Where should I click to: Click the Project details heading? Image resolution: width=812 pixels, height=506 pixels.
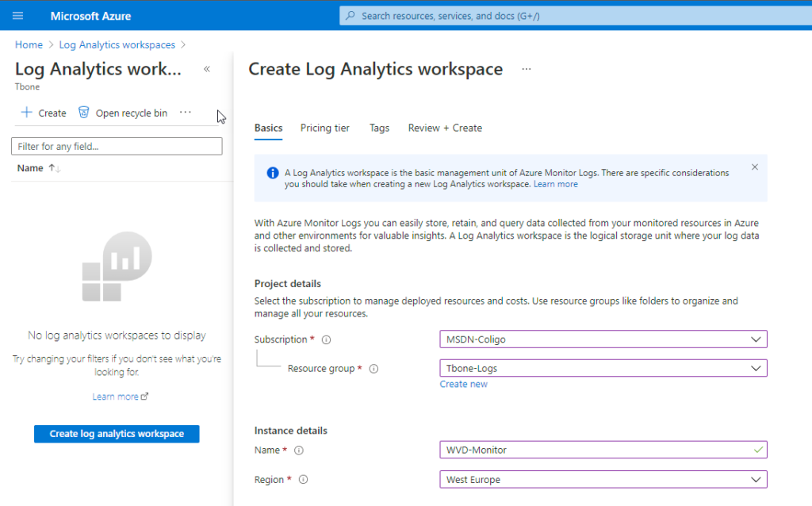[287, 283]
